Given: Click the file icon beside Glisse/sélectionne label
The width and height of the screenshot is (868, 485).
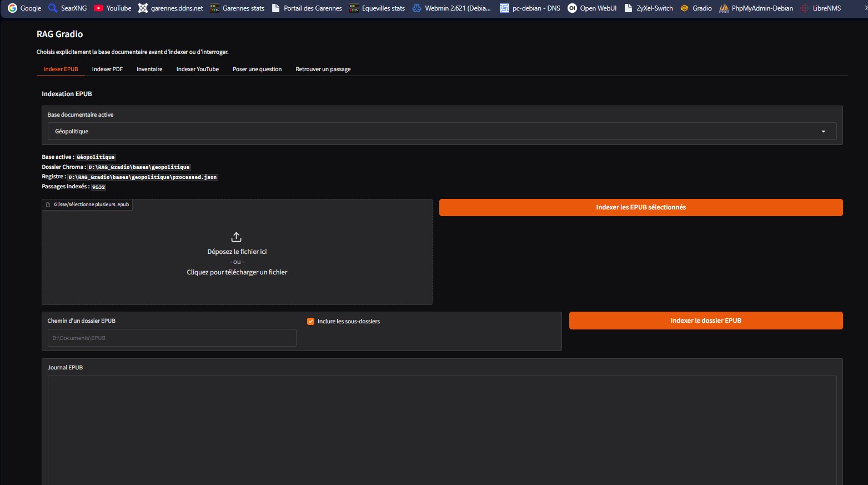Looking at the screenshot, I should 48,204.
